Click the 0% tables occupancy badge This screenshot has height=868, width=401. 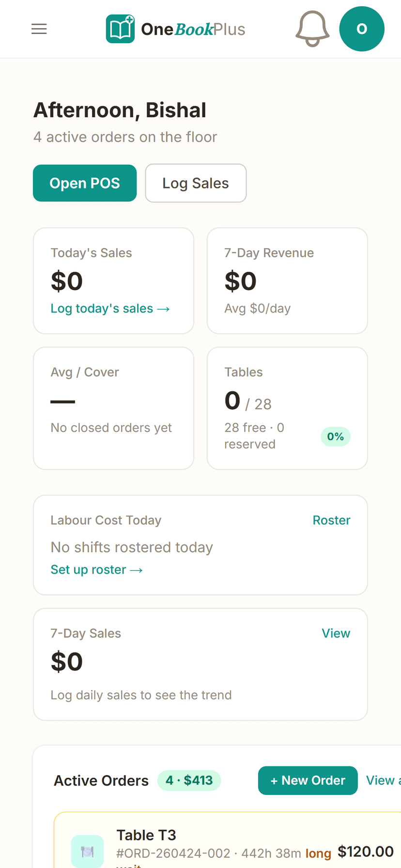pos(336,436)
